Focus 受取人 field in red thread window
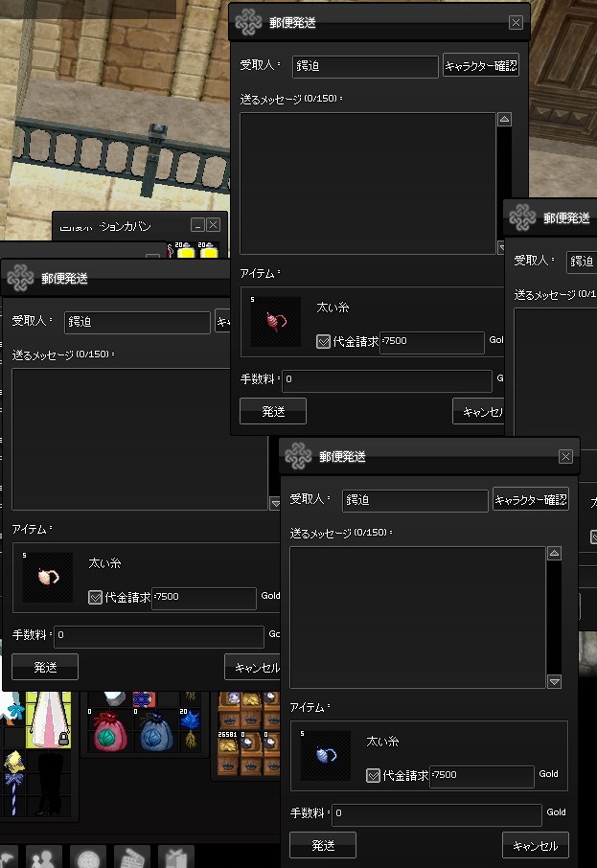 365,66
